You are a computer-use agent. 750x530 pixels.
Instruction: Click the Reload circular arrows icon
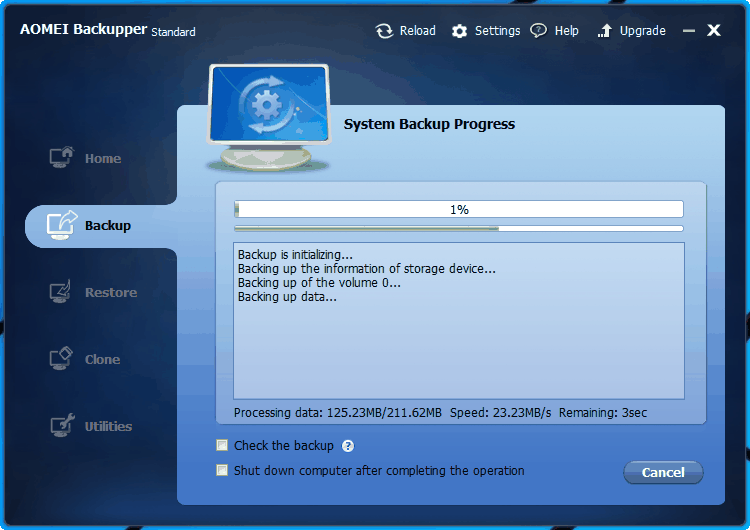(384, 31)
